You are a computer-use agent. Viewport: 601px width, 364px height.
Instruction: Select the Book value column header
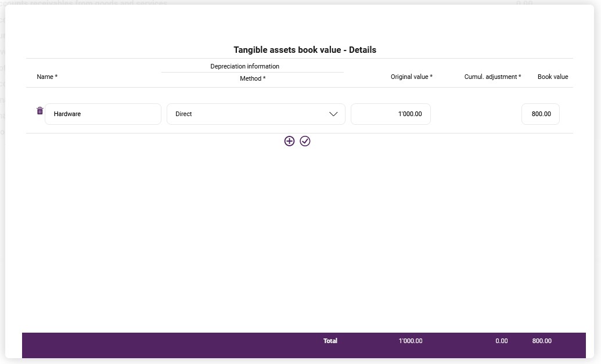point(553,77)
